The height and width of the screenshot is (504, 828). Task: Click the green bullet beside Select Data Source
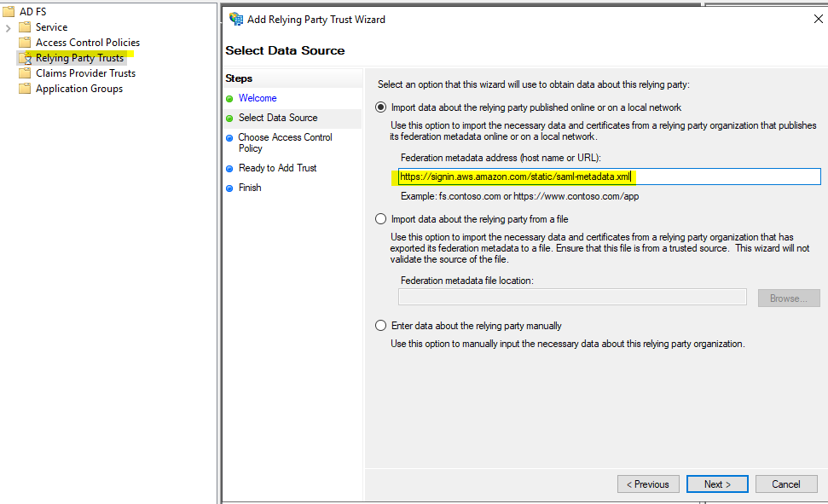click(229, 119)
